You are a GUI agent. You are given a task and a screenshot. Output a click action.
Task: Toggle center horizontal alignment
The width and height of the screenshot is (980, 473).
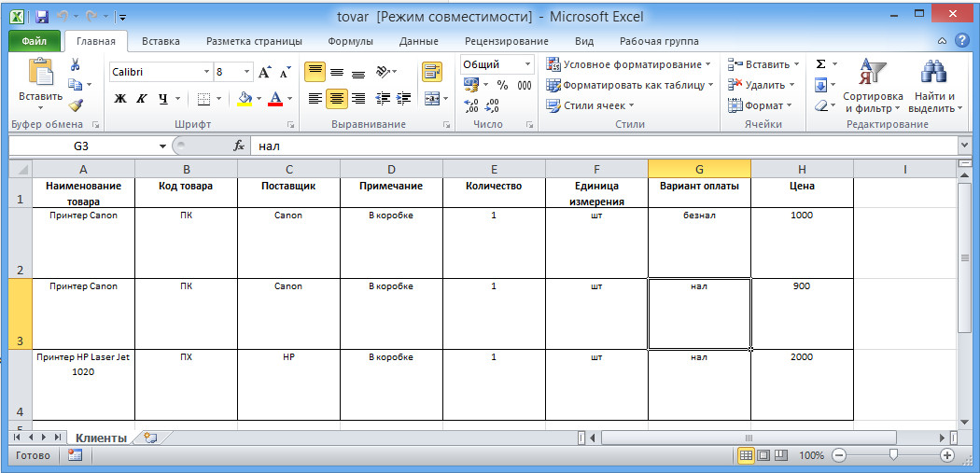pyautogui.click(x=337, y=98)
